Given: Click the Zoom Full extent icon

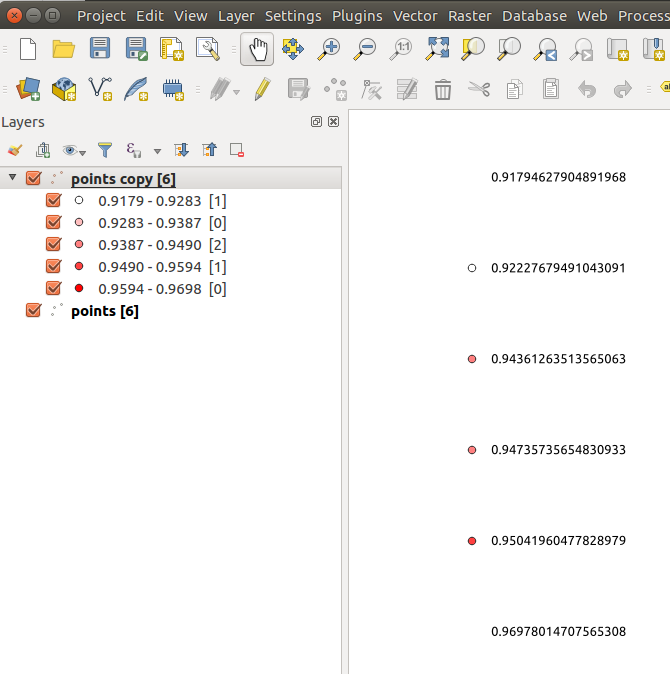Looking at the screenshot, I should [437, 49].
